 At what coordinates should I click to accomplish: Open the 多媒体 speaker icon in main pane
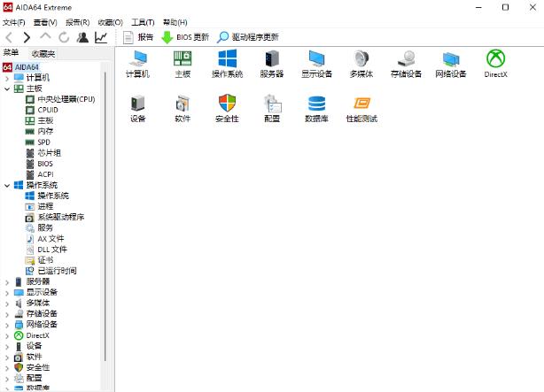(361, 64)
